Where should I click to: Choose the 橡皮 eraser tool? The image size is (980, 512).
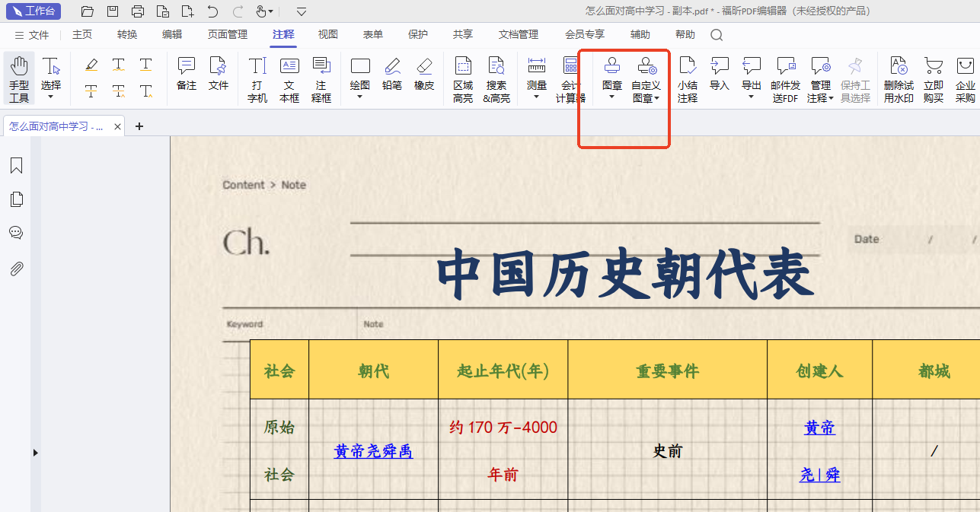(x=424, y=75)
